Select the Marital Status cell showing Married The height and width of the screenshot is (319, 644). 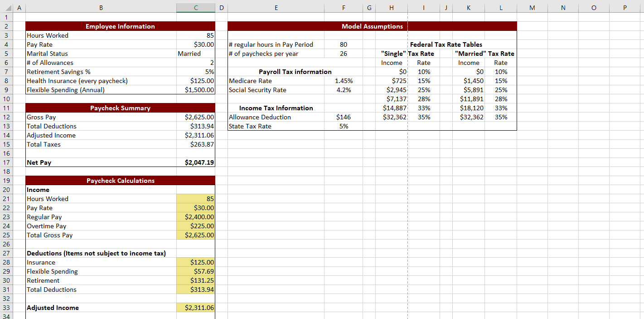[x=195, y=54]
